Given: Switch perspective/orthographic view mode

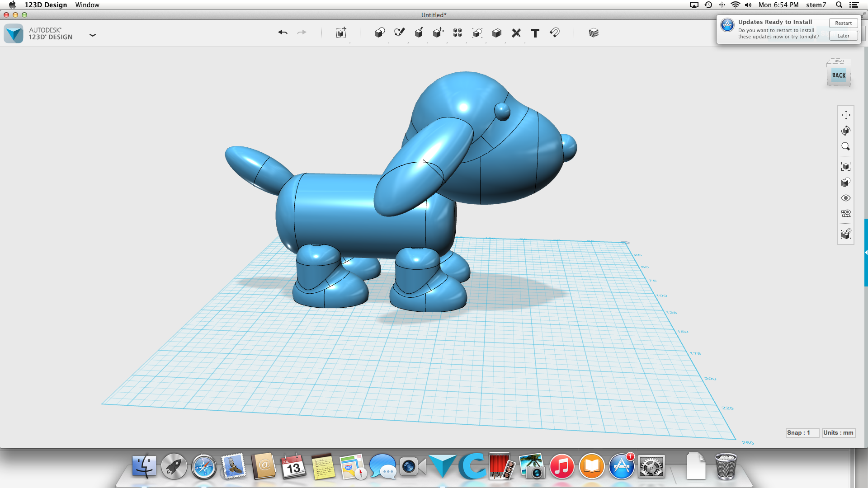Looking at the screenshot, I should tap(846, 182).
